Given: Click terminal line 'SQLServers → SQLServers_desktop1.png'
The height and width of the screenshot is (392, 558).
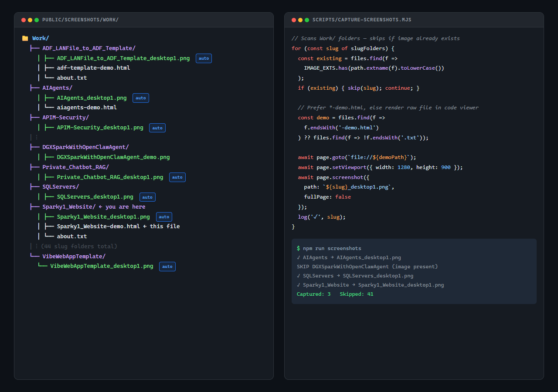Looking at the screenshot, I should (x=355, y=276).
